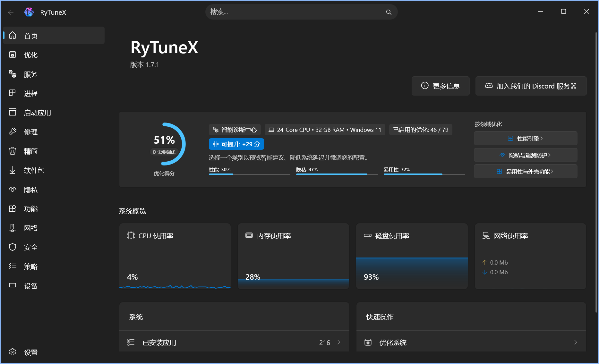Click the memory icon on 内存使用率 card
Image resolution: width=599 pixels, height=364 pixels.
click(249, 235)
